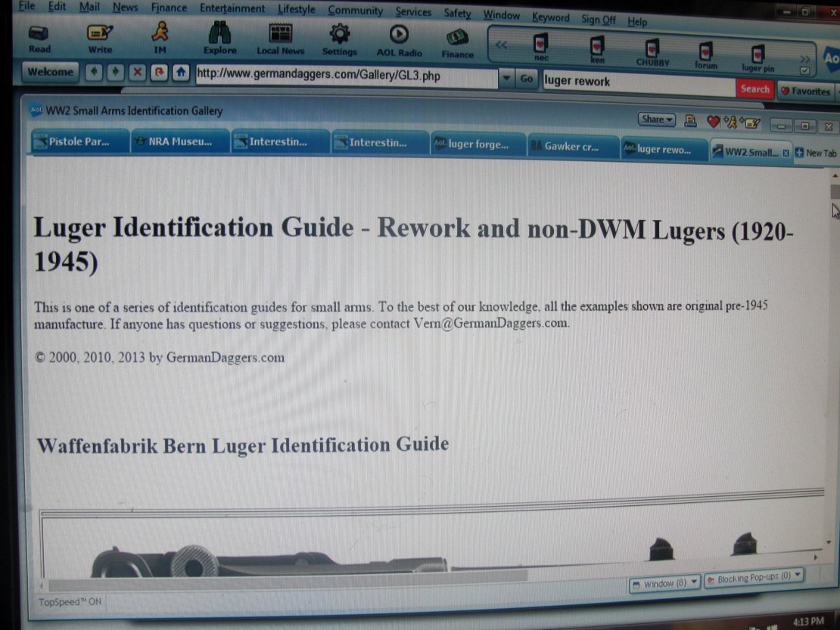Open a New Tab

coord(816,153)
